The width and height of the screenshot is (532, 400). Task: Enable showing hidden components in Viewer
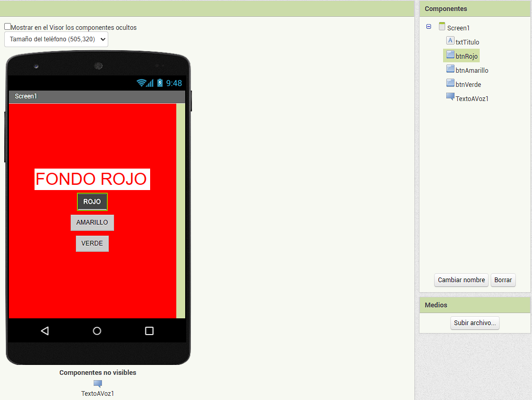[8, 27]
